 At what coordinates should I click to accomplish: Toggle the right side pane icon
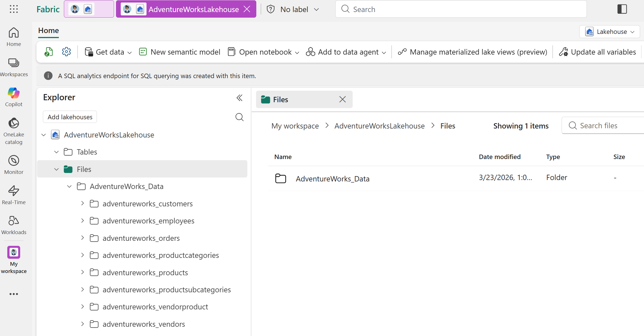tap(622, 9)
